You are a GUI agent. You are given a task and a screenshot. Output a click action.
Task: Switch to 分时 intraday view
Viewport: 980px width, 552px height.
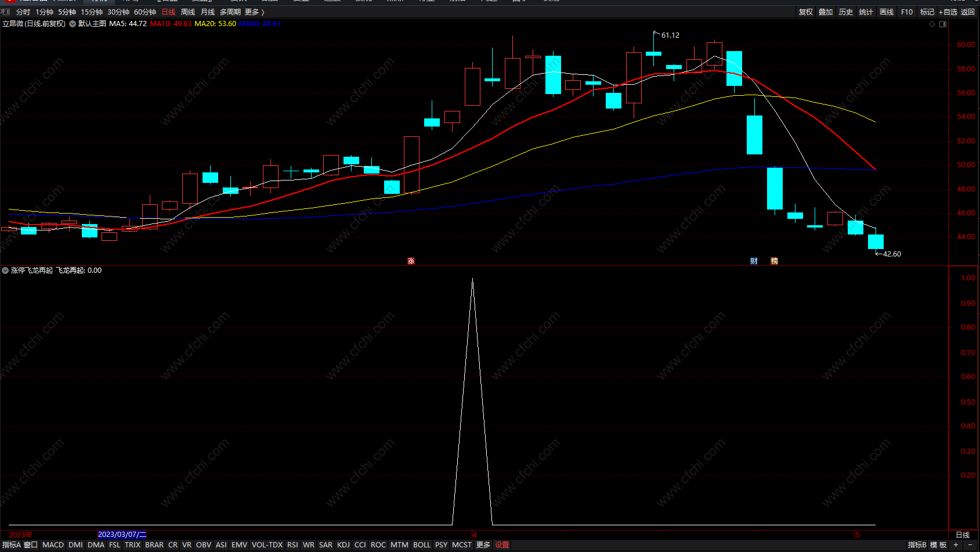point(23,12)
